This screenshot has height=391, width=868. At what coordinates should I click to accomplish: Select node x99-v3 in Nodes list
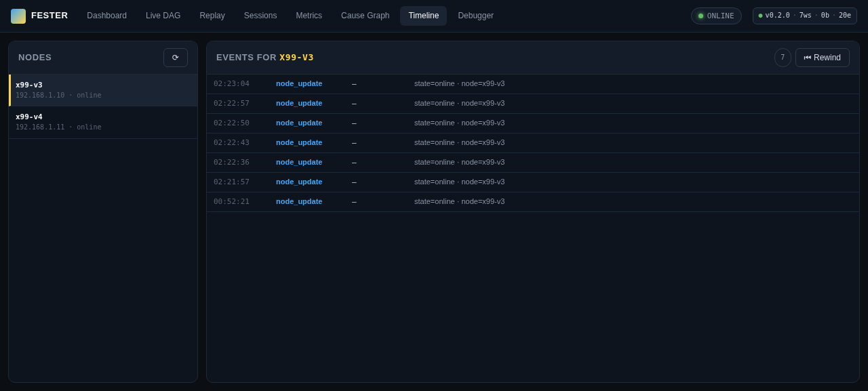103,90
